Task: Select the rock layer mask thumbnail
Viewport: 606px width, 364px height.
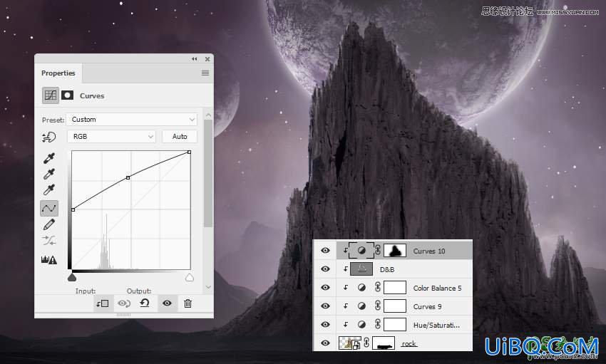Action: coord(384,343)
